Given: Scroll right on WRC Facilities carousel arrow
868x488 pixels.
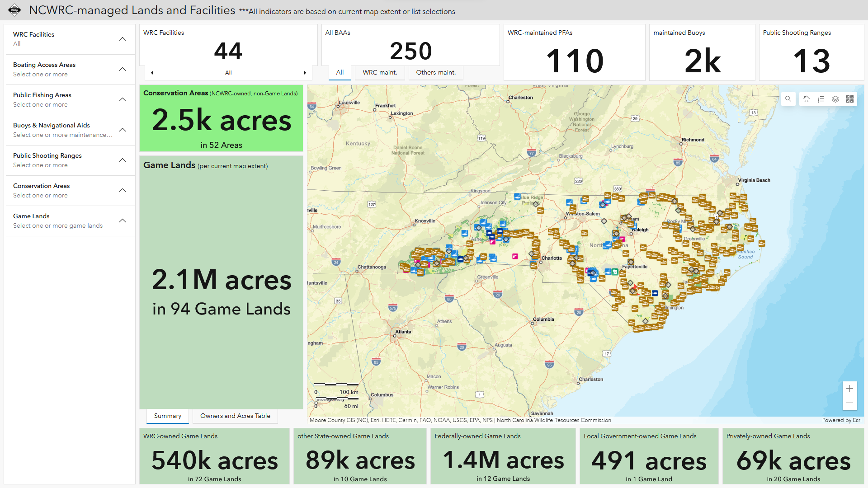Looking at the screenshot, I should 305,72.
